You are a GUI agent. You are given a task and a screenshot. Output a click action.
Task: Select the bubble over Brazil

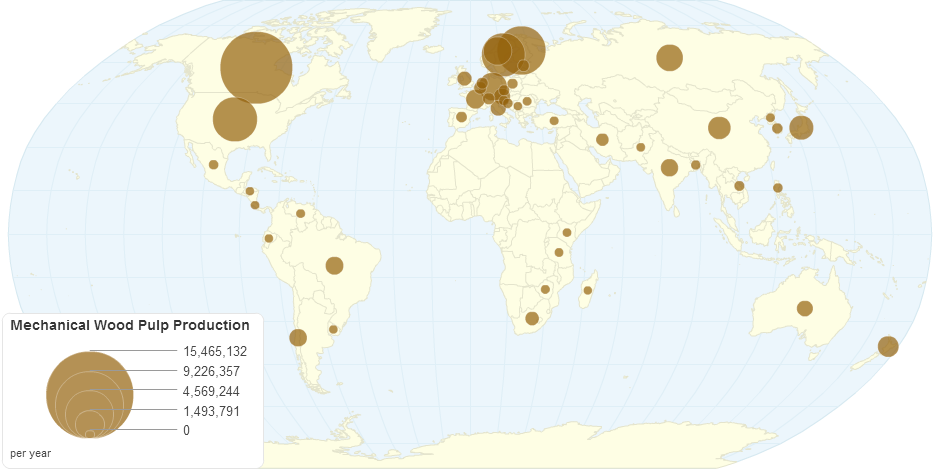coord(334,265)
